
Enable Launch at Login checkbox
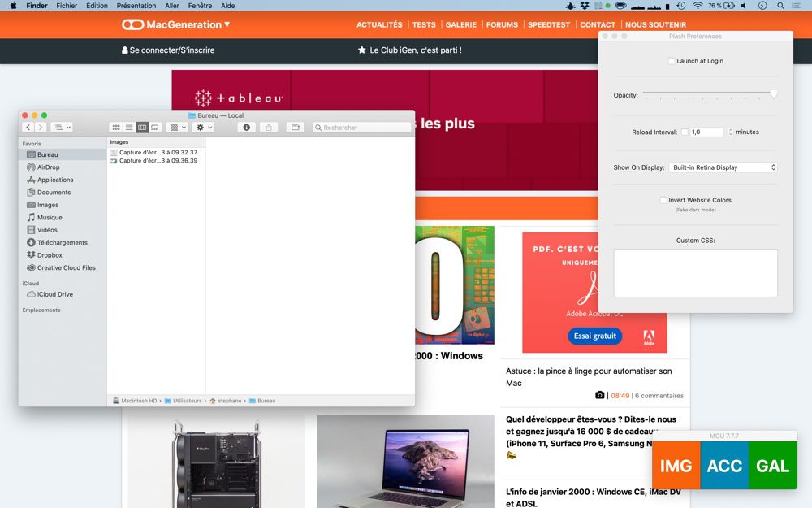pyautogui.click(x=672, y=61)
